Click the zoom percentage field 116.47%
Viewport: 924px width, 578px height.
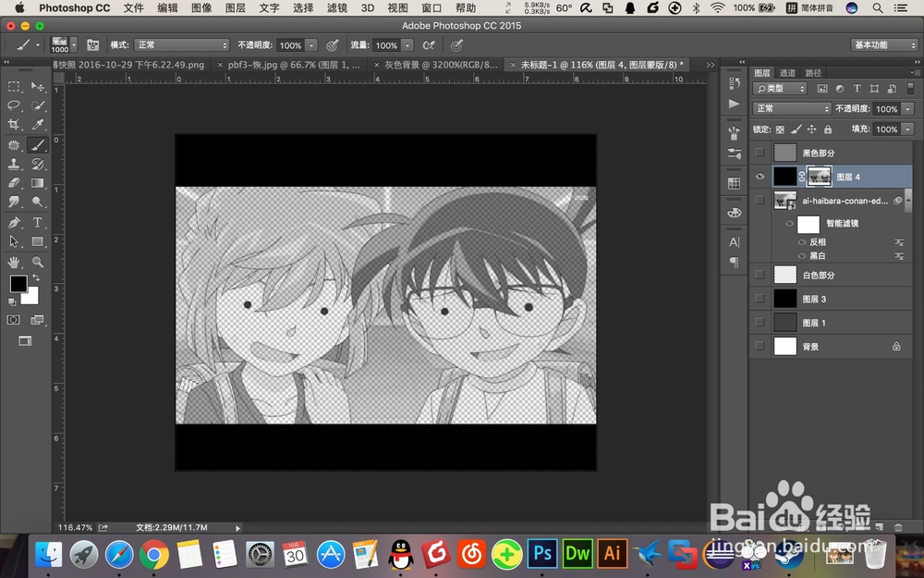(x=75, y=527)
